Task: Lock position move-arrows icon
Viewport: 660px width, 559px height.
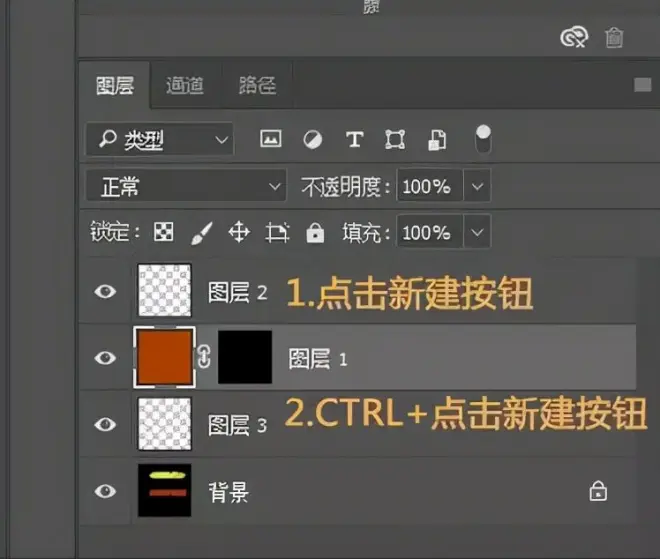Action: [x=239, y=232]
